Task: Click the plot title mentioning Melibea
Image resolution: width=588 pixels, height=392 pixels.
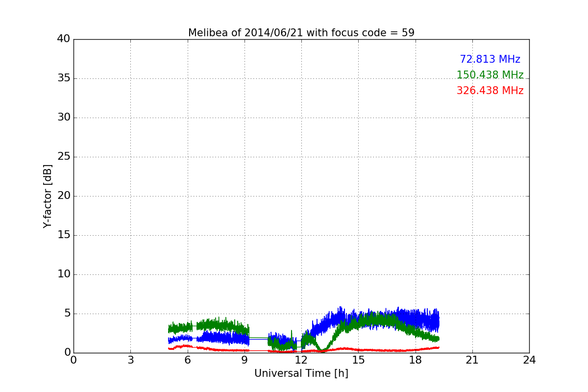Action: pos(301,33)
